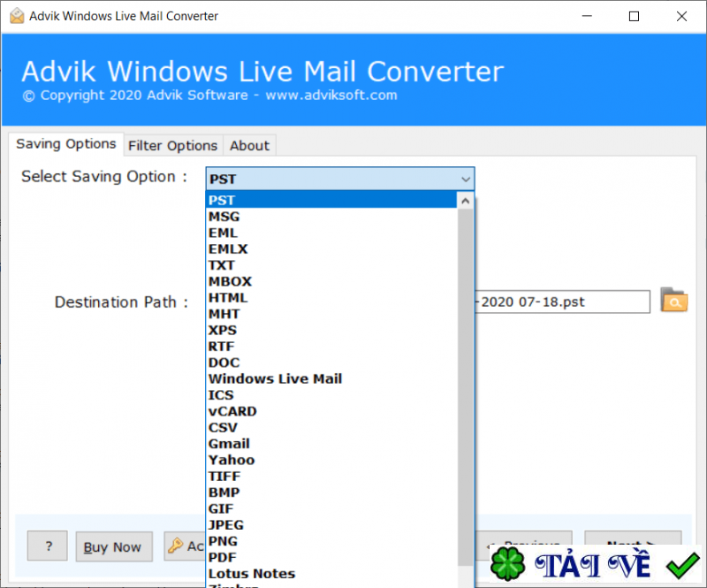707x588 pixels.
Task: Maximize the Advik converter window
Action: tap(634, 16)
